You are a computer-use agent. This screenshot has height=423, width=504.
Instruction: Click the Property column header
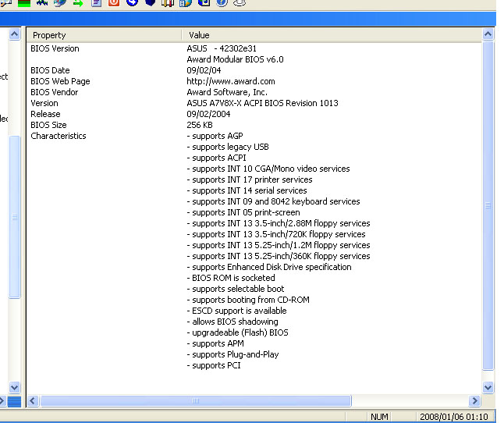(104, 35)
